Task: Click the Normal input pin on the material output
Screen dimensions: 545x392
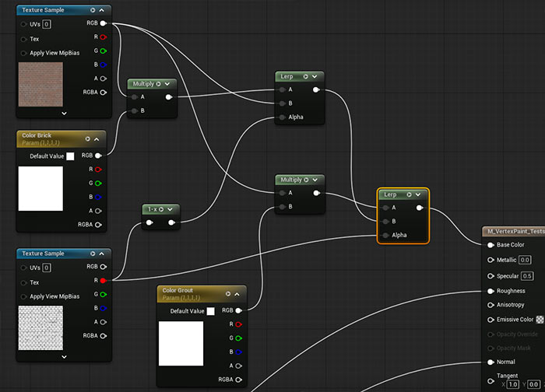Action: pos(490,362)
